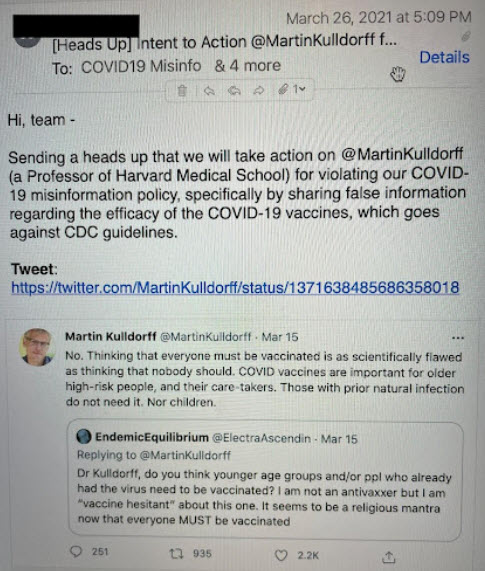The image size is (485, 571).
Task: Expand the attachment count dropdown chevron
Action: (x=302, y=89)
